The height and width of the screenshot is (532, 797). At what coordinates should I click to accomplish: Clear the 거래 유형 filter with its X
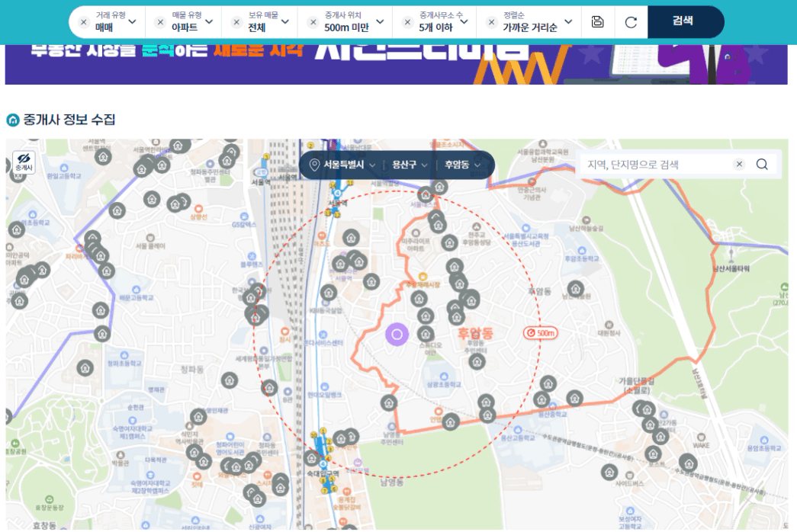(84, 22)
